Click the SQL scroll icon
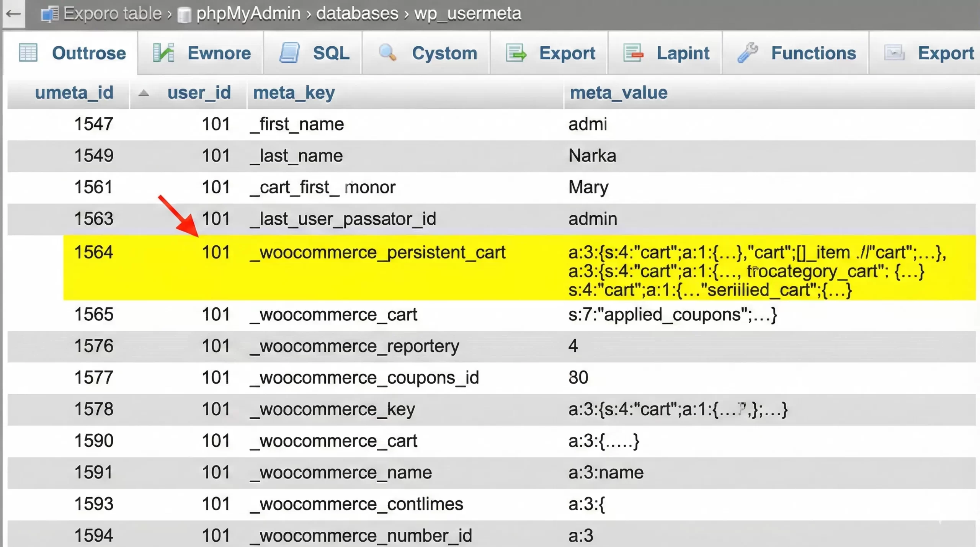 point(289,53)
